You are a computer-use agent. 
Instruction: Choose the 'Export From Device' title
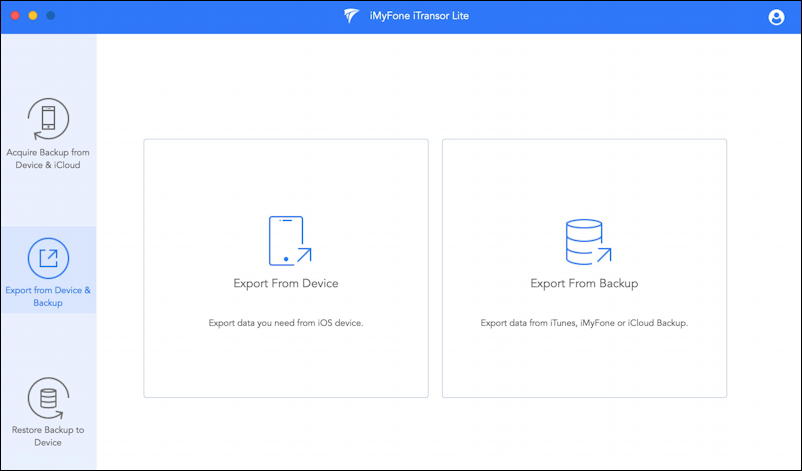(x=286, y=283)
